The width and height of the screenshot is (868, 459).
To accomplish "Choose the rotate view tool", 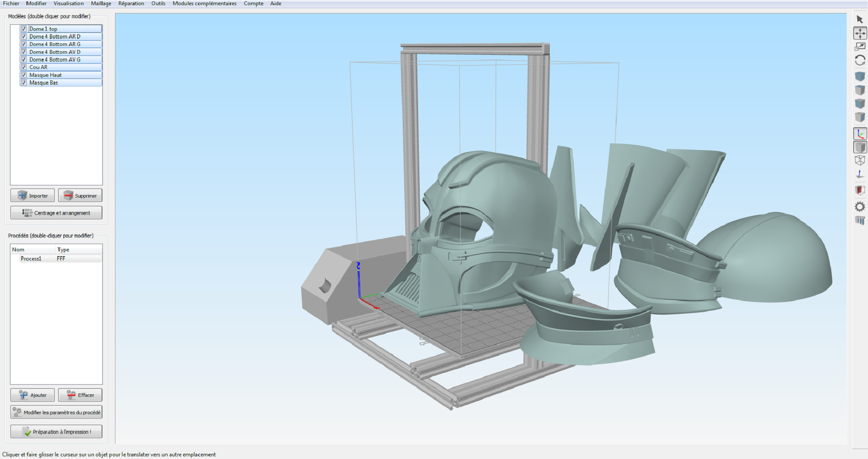I will pos(860,60).
